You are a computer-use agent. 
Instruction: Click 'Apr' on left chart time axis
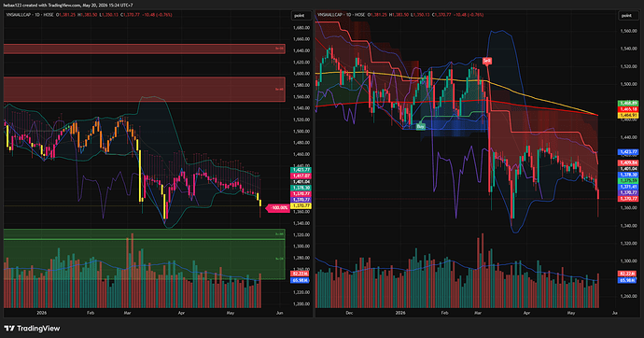tap(182, 313)
